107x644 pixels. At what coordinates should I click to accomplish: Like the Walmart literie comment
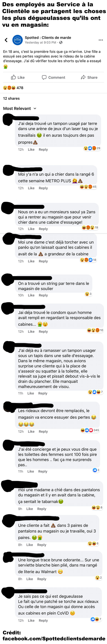(x=30, y=579)
